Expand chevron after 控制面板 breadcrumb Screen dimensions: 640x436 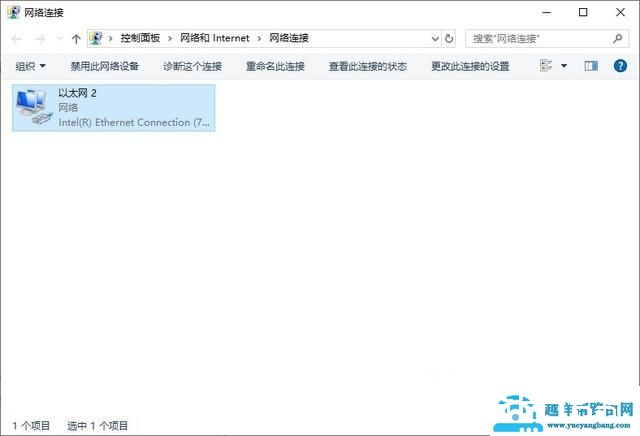[x=170, y=39]
